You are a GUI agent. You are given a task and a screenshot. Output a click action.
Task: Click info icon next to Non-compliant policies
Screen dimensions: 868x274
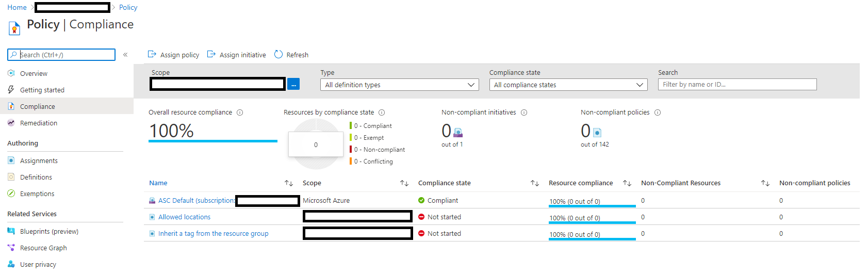[x=658, y=112]
